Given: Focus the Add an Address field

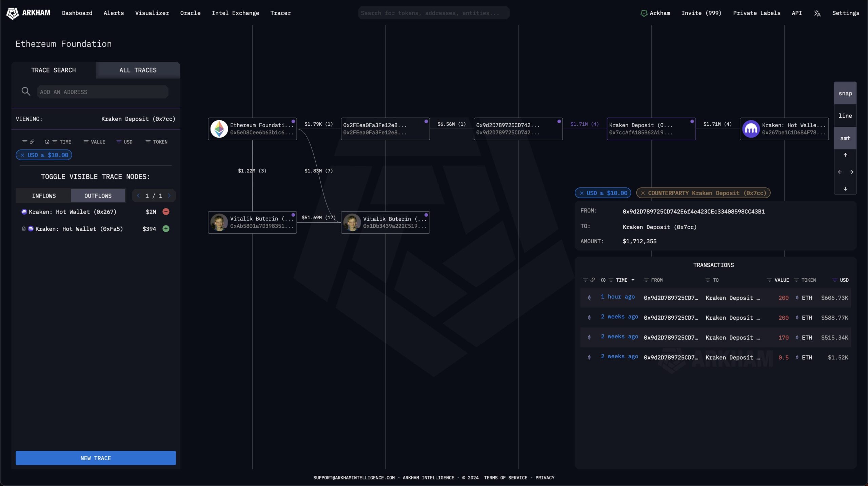Looking at the screenshot, I should [x=103, y=92].
